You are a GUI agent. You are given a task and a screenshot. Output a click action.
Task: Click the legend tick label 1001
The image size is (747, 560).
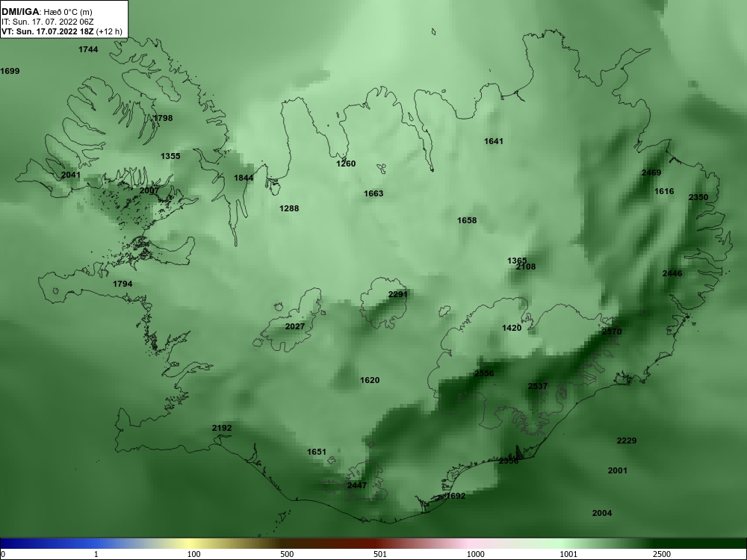tap(568, 554)
